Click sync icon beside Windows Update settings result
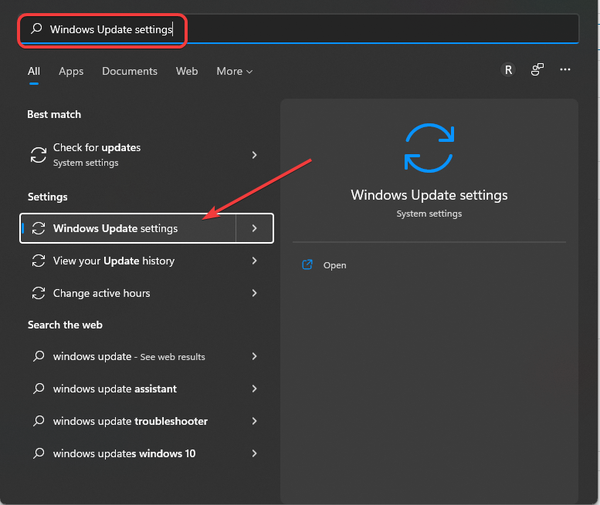Screen dimensions: 600x505 38,228
